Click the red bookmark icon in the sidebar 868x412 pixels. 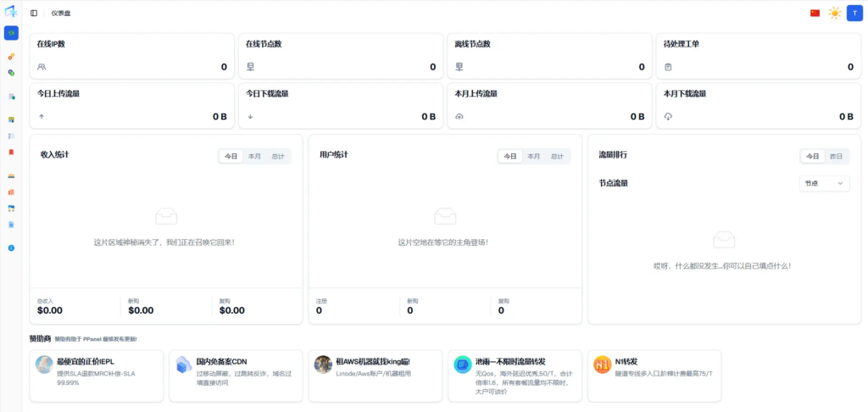click(11, 153)
